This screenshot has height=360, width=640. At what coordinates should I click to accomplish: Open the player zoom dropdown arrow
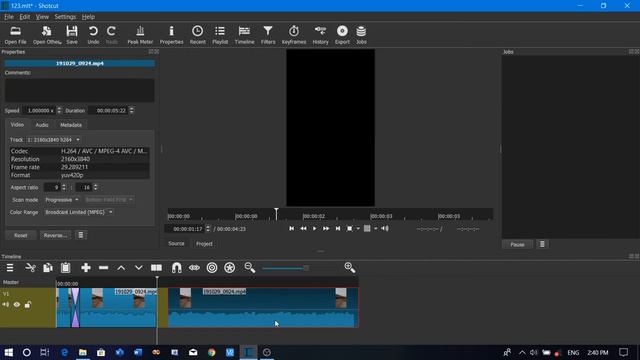click(x=358, y=229)
